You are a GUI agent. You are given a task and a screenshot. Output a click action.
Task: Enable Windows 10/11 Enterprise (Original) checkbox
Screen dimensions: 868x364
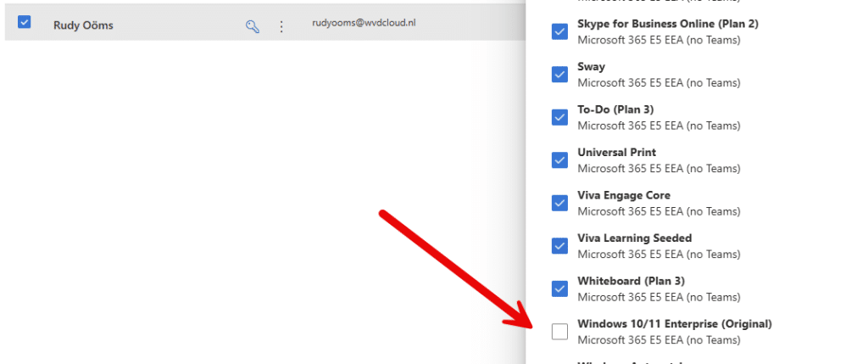point(559,331)
